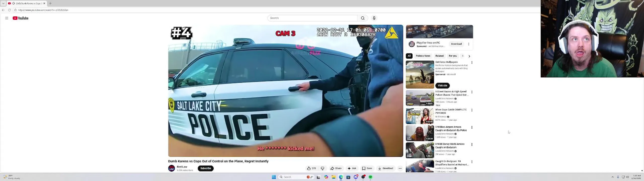Viewport: 644px width, 181px height.
Task: Open options for 5 Wildest Airport Arrests
Action: coord(472,127)
